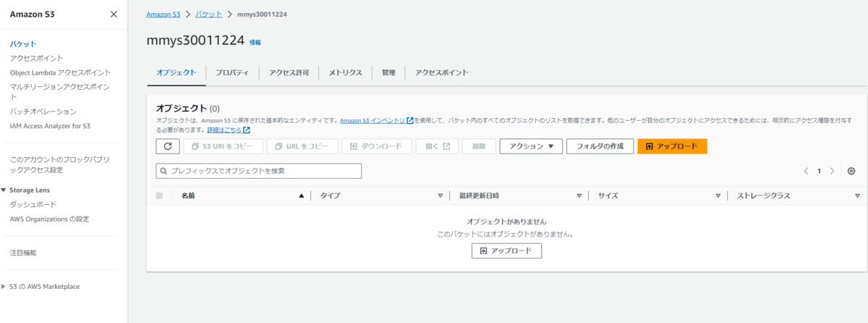Open 注目機能 in sidebar
The width and height of the screenshot is (868, 323).
[x=23, y=253]
